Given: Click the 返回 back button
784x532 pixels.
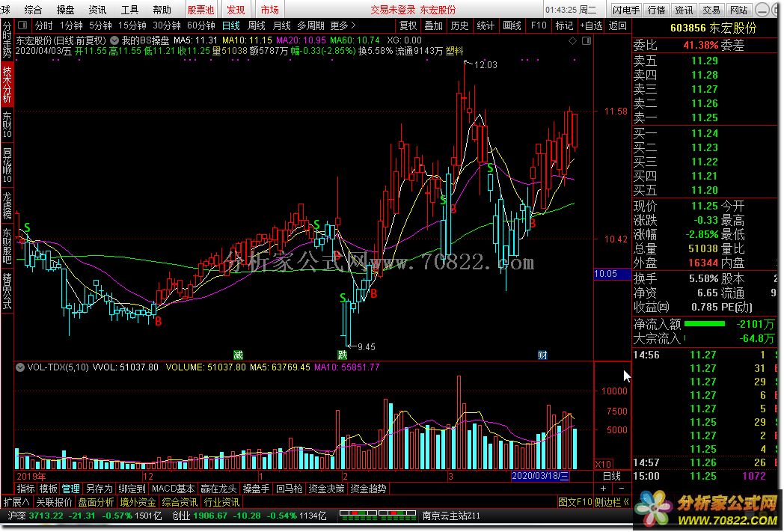Looking at the screenshot, I should click(x=617, y=25).
